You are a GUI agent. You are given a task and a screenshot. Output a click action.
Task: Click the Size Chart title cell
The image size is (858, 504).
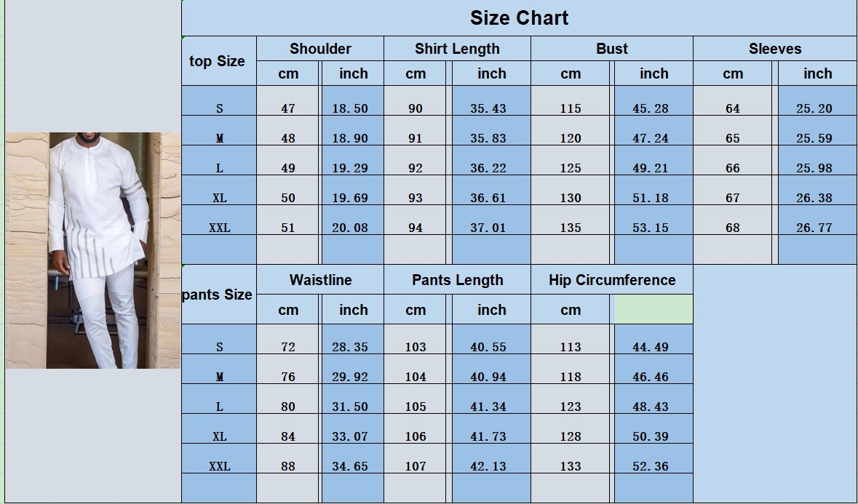[519, 18]
